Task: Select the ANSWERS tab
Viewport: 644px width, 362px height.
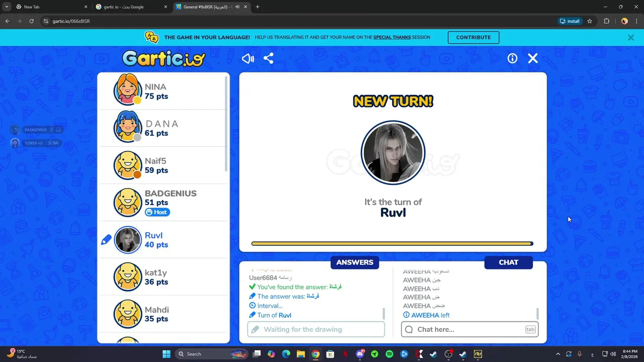Action: [x=355, y=262]
